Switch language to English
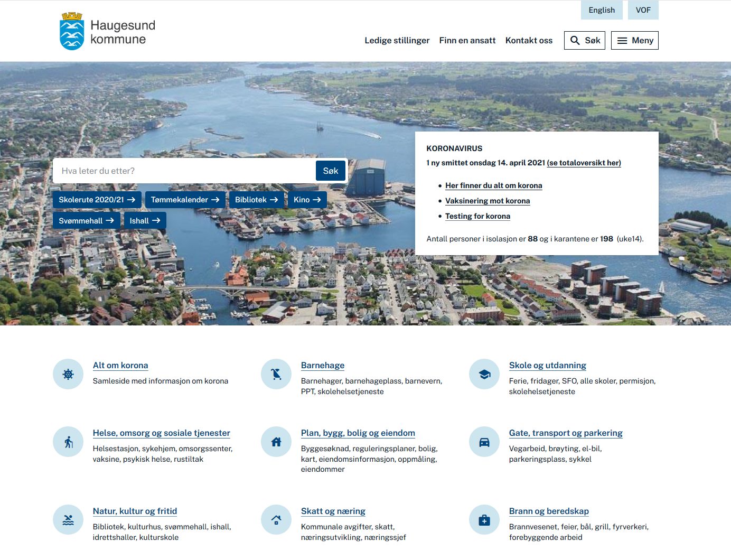 [602, 10]
